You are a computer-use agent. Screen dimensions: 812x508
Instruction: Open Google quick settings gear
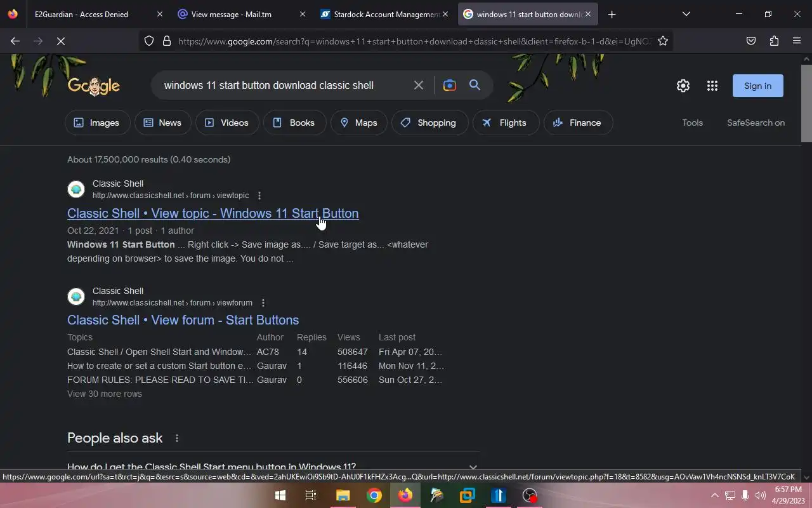(x=683, y=86)
